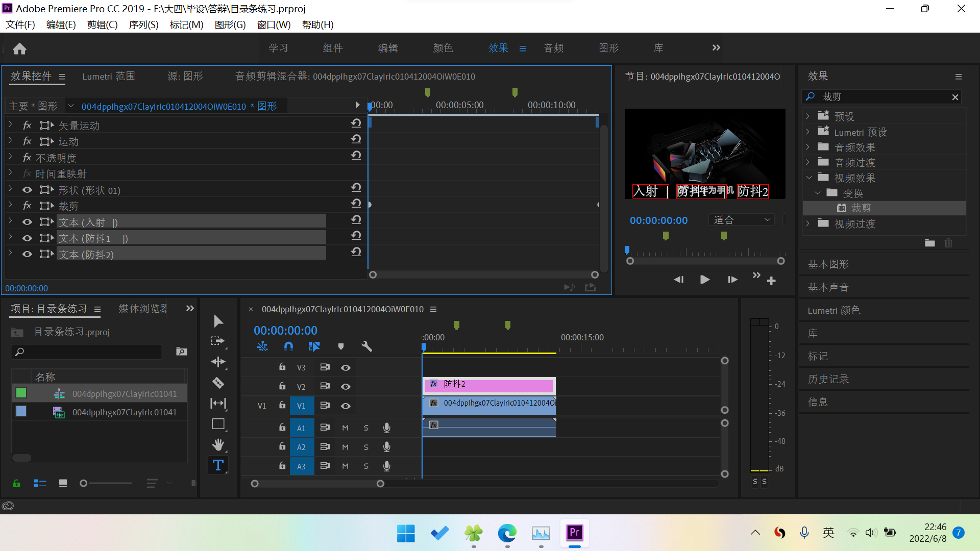Click the Home icon
This screenshot has width=980, height=551.
click(19, 48)
